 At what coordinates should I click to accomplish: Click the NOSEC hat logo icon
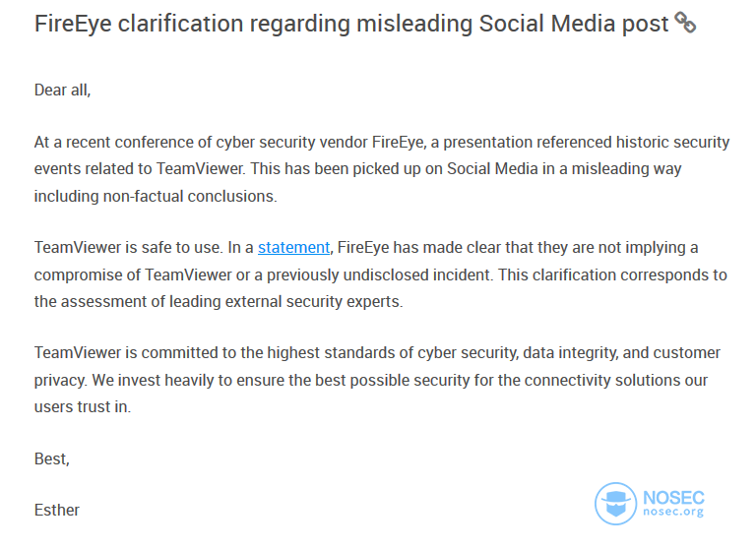pos(615,503)
